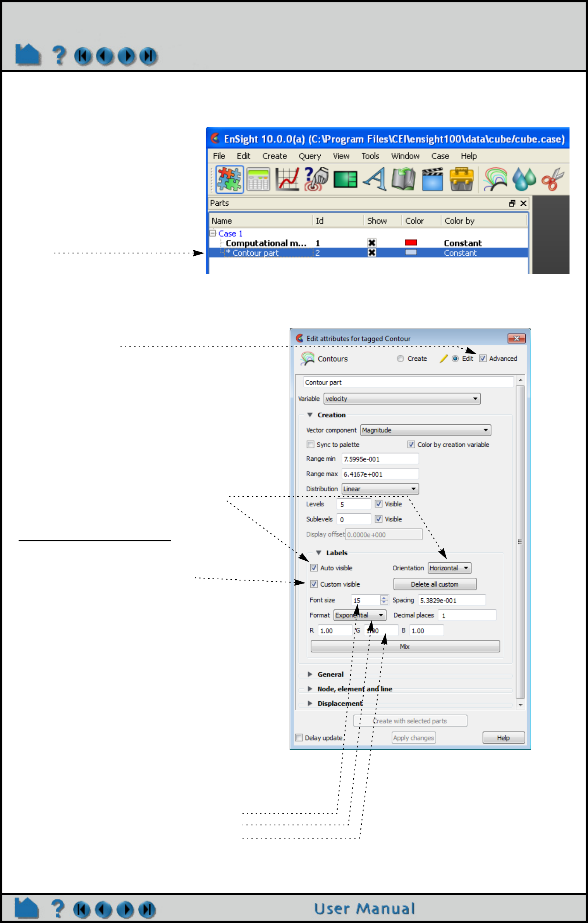This screenshot has height=923, width=588.
Task: Undock the Parts panel with the float icon
Action: 512,203
